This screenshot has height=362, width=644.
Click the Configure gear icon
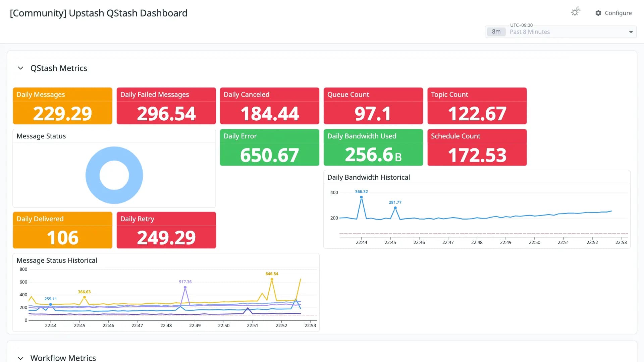coord(598,13)
